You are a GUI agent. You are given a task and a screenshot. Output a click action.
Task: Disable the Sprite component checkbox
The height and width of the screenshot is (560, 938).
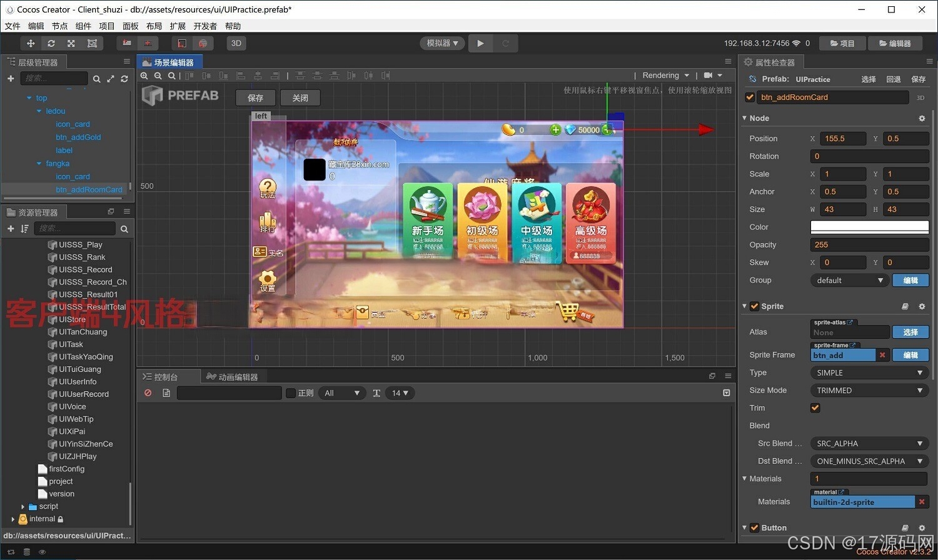[x=755, y=306]
